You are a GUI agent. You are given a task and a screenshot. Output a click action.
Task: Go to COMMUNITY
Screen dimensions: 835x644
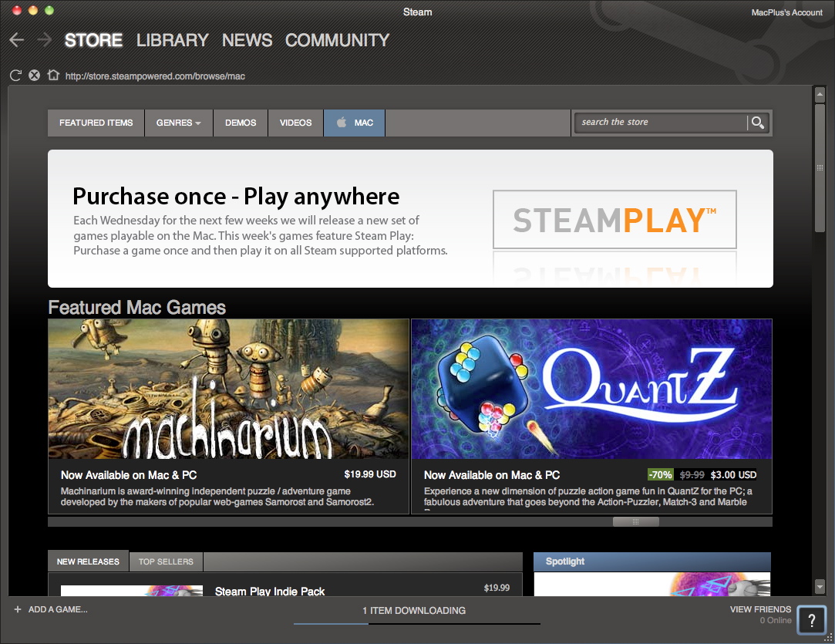(x=337, y=40)
